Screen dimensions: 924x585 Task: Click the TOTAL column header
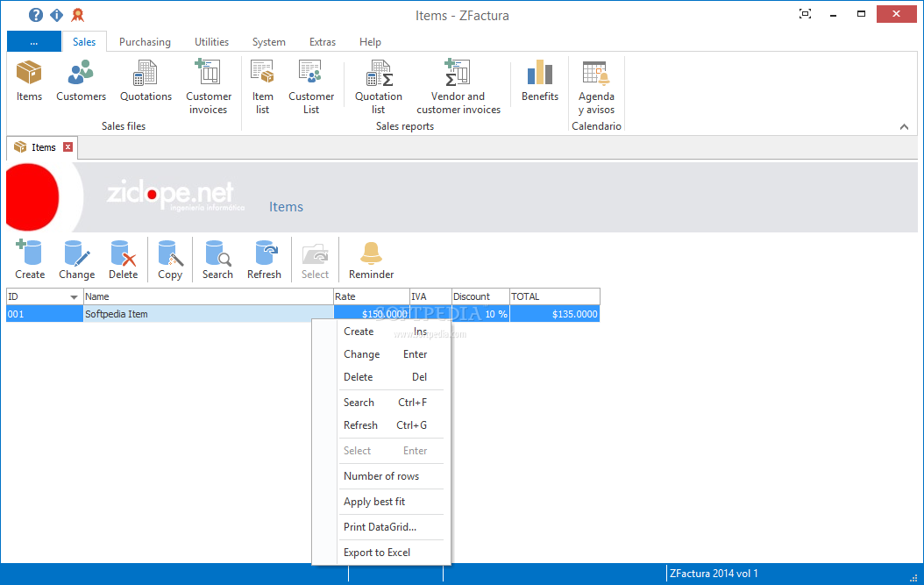pyautogui.click(x=555, y=296)
